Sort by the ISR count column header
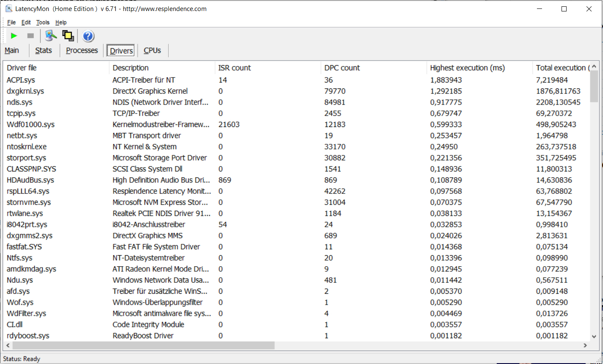This screenshot has width=603, height=364. coord(268,68)
